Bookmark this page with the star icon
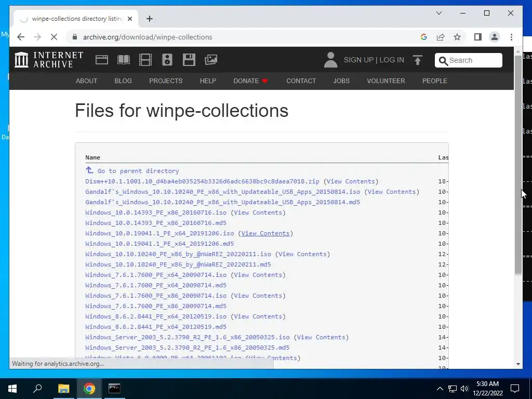This screenshot has width=532, height=399. (x=457, y=37)
